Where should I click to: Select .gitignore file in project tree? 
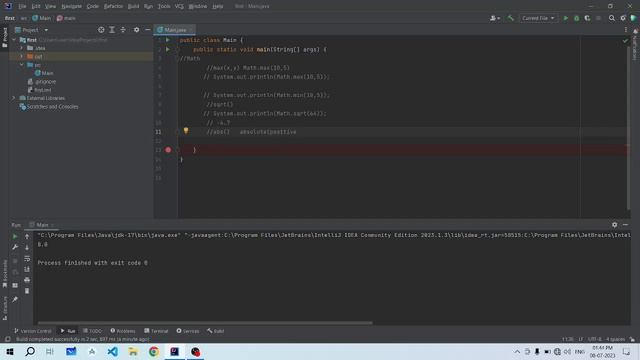pos(42,82)
